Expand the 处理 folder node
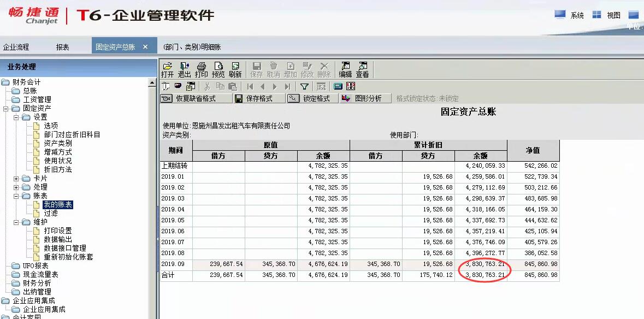Screen dimensions: 644x319 16,187
